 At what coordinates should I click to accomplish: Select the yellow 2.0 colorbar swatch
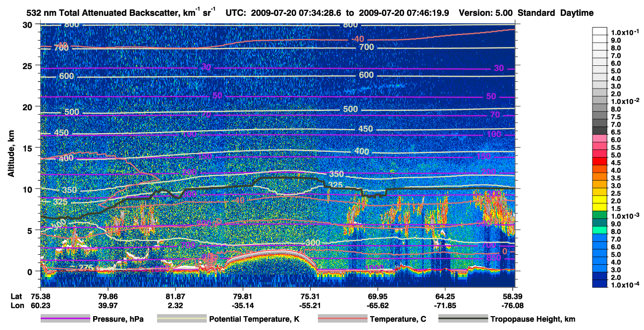600,200
